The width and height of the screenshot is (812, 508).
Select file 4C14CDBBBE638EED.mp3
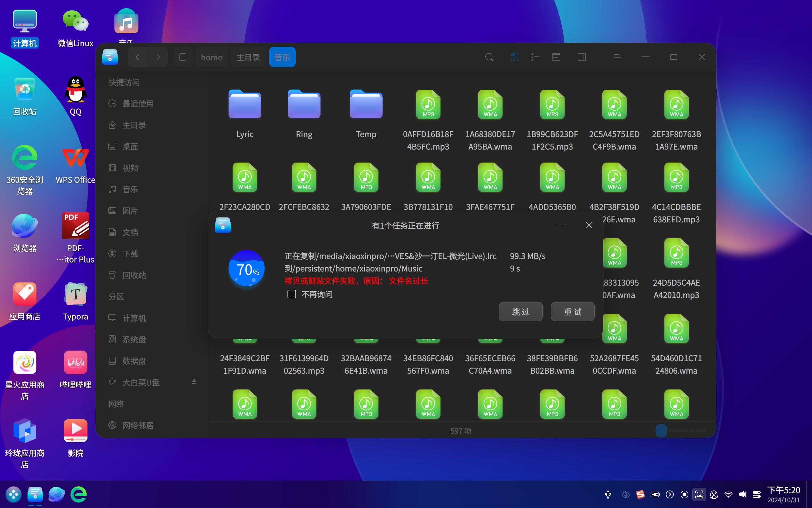676,193
